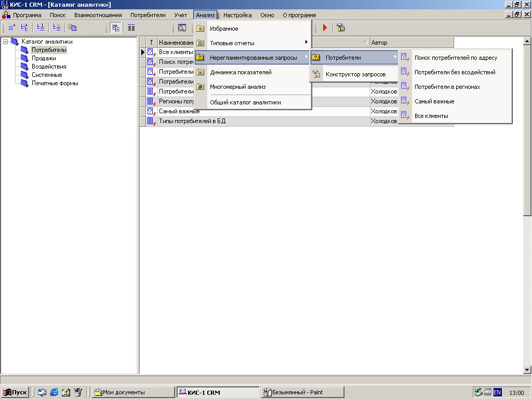Close the open Анализ menu
Image resolution: width=532 pixels, height=399 pixels.
coord(205,15)
